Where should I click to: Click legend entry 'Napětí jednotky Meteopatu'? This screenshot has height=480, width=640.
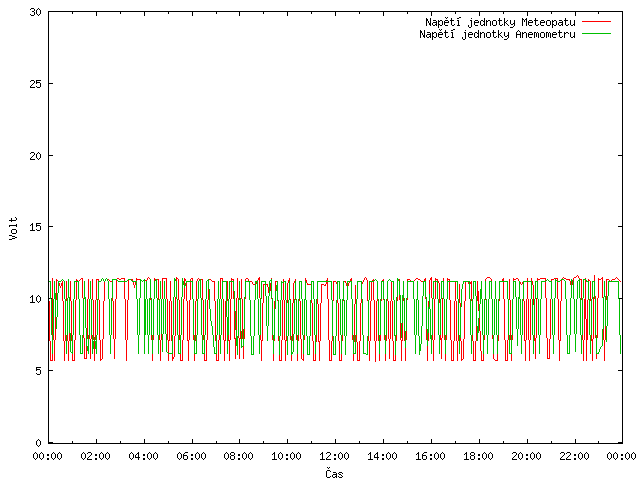pyautogui.click(x=500, y=22)
